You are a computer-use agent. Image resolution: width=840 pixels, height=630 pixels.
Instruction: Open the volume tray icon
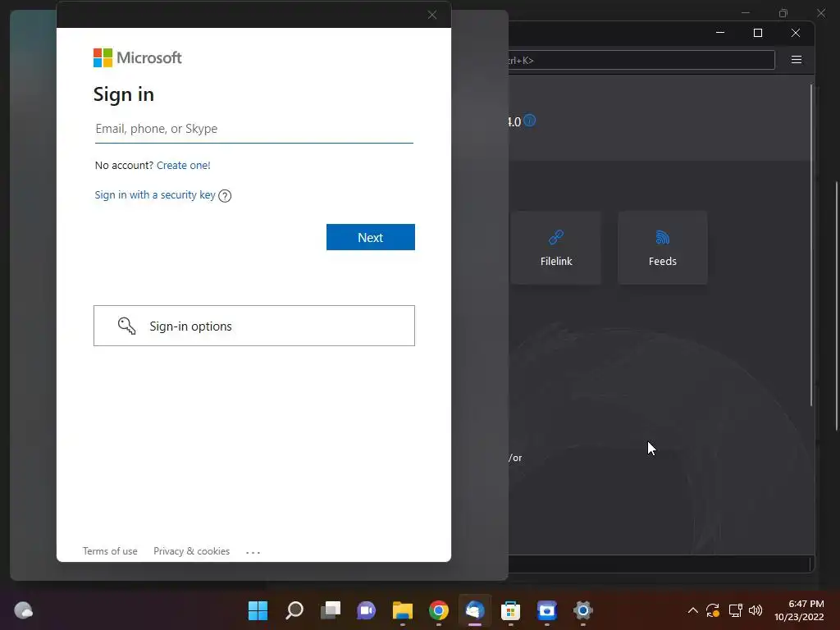point(756,610)
